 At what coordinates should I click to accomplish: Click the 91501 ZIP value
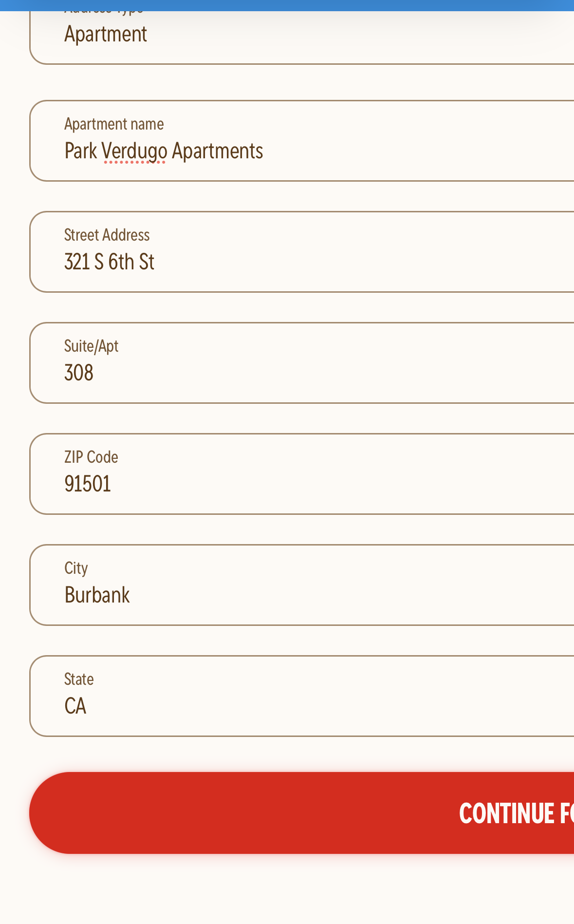[x=88, y=484]
